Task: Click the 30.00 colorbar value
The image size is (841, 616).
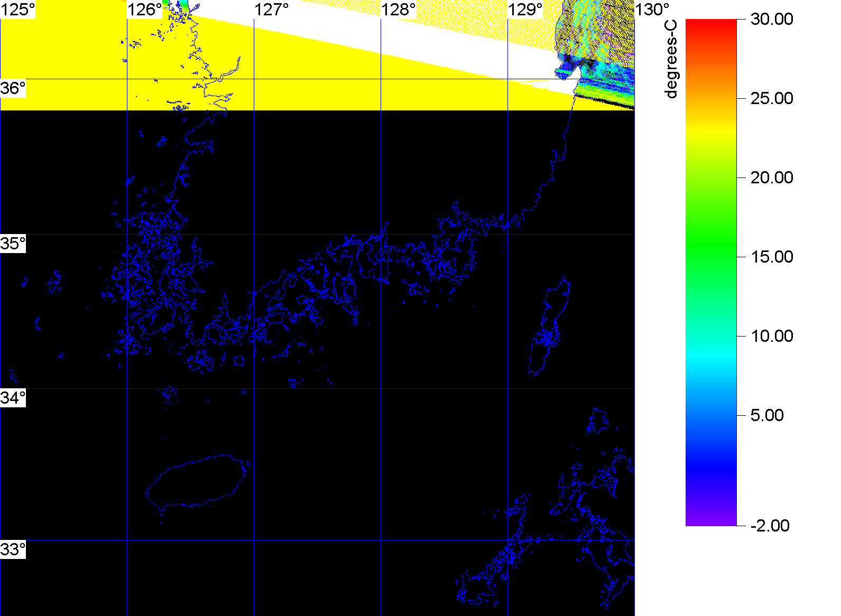Action: 772,20
